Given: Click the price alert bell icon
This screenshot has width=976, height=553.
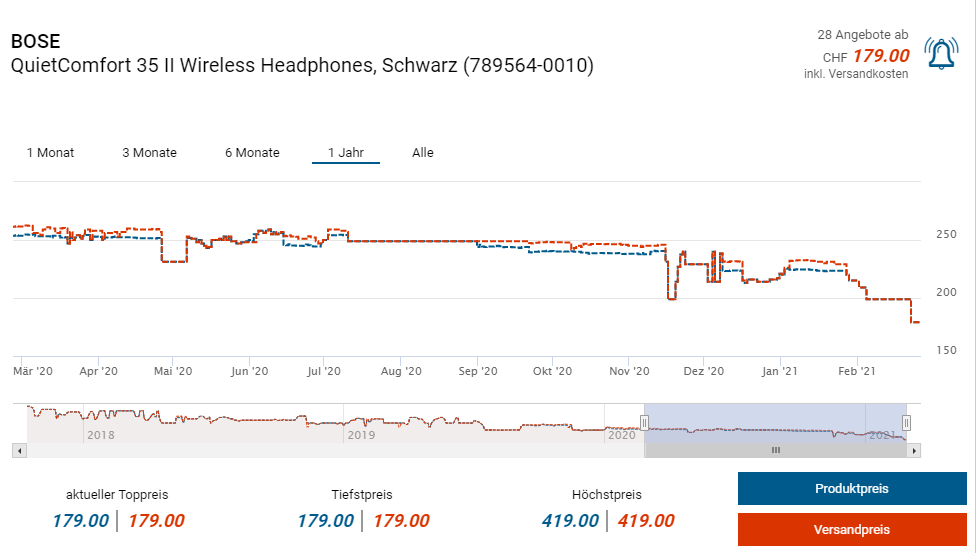Looking at the screenshot, I should tap(941, 54).
